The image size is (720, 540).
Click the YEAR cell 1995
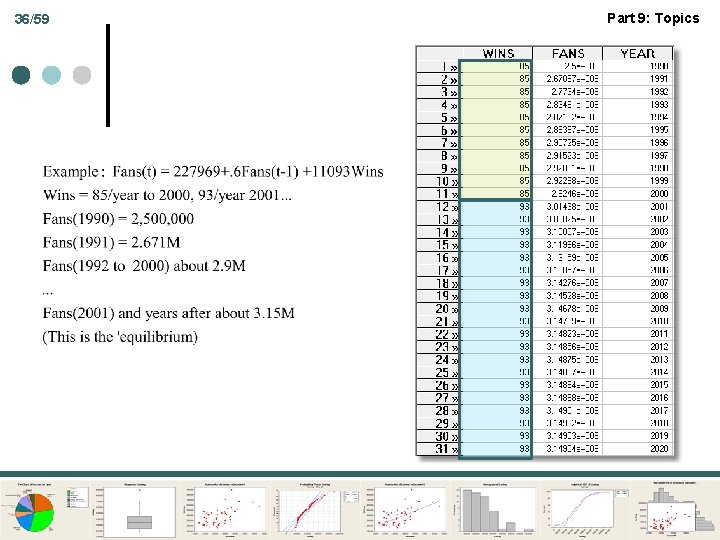click(637, 130)
